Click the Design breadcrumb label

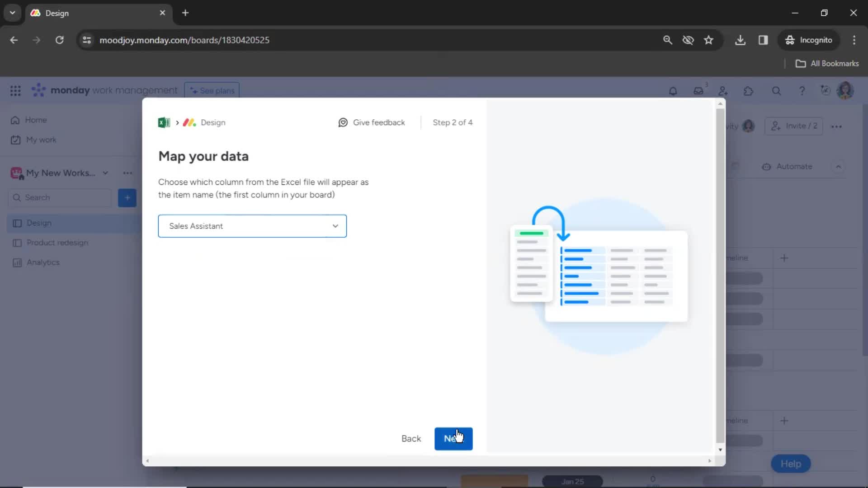click(213, 122)
